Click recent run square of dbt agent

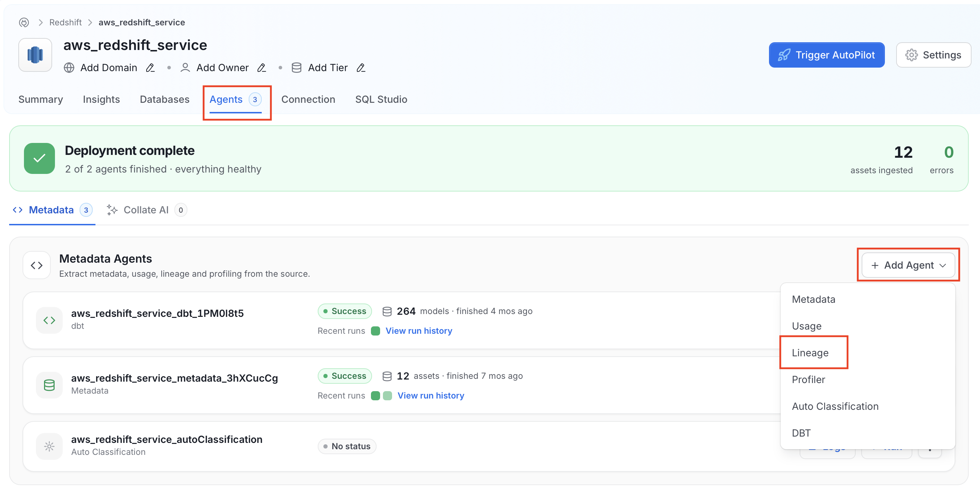[375, 331]
